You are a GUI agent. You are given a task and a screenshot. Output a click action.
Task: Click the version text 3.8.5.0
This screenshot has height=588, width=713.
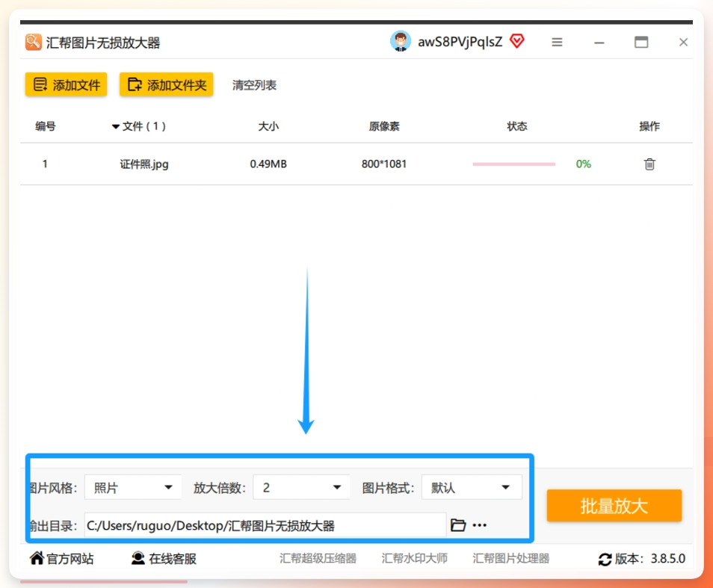pyautogui.click(x=668, y=558)
